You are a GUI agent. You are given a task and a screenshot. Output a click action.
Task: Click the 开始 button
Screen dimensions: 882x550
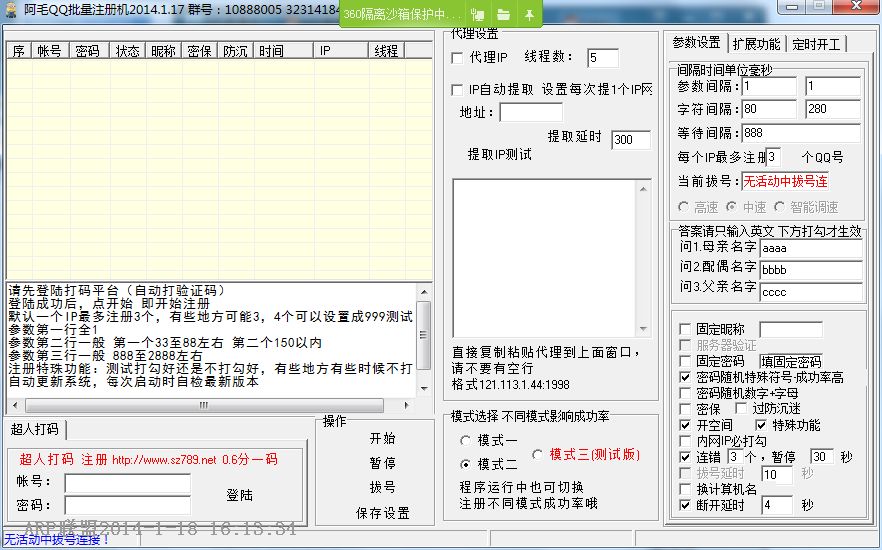click(382, 439)
